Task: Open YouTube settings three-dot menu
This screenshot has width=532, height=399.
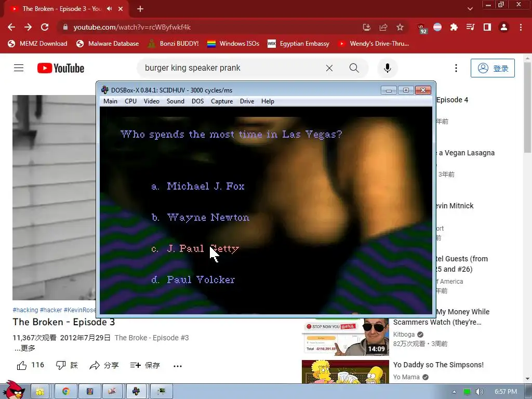Action: [x=456, y=68]
